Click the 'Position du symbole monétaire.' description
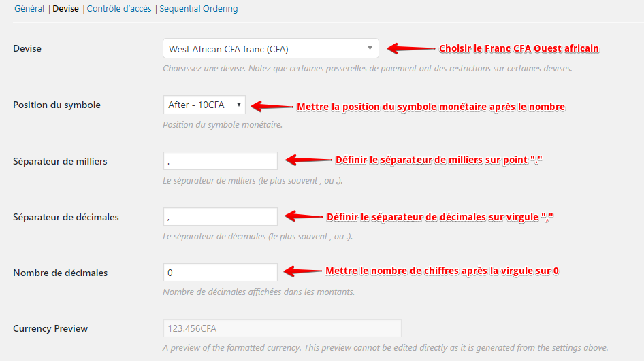 tap(223, 124)
